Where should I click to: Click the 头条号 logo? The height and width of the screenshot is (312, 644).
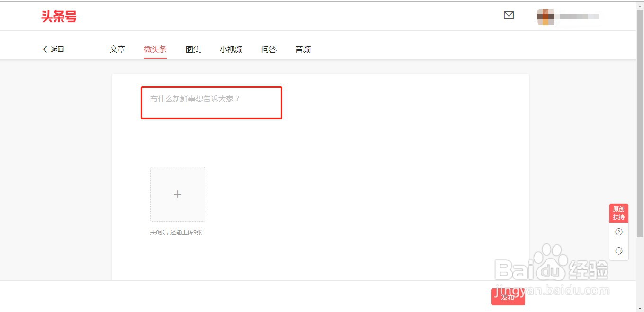[x=59, y=17]
